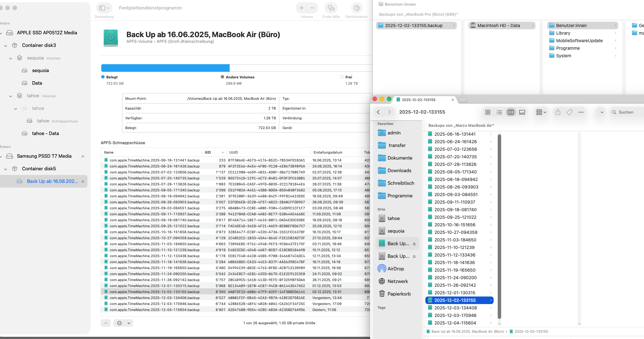644x339 pixels.
Task: Collapse the sequoia Volumes group
Action: [11, 58]
